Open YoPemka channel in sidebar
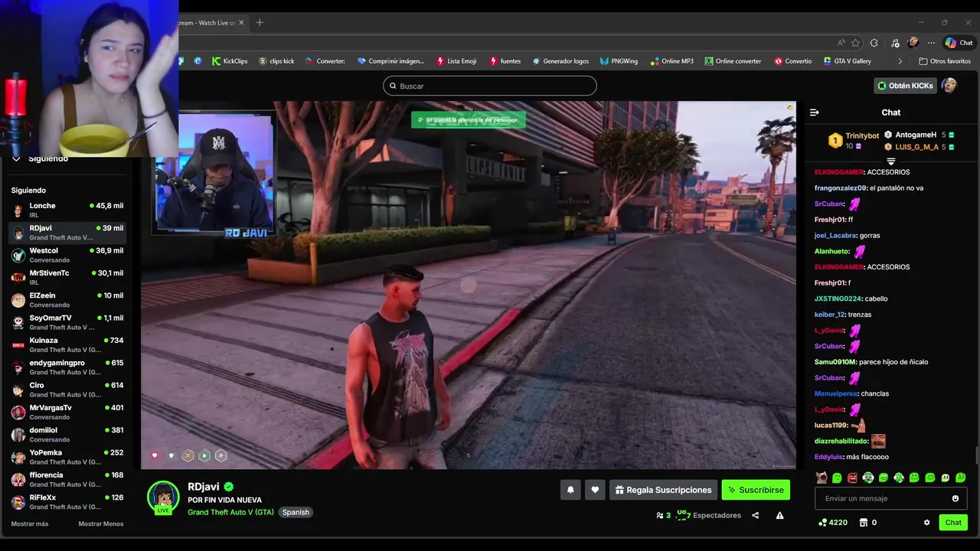The width and height of the screenshot is (980, 551). tap(67, 457)
